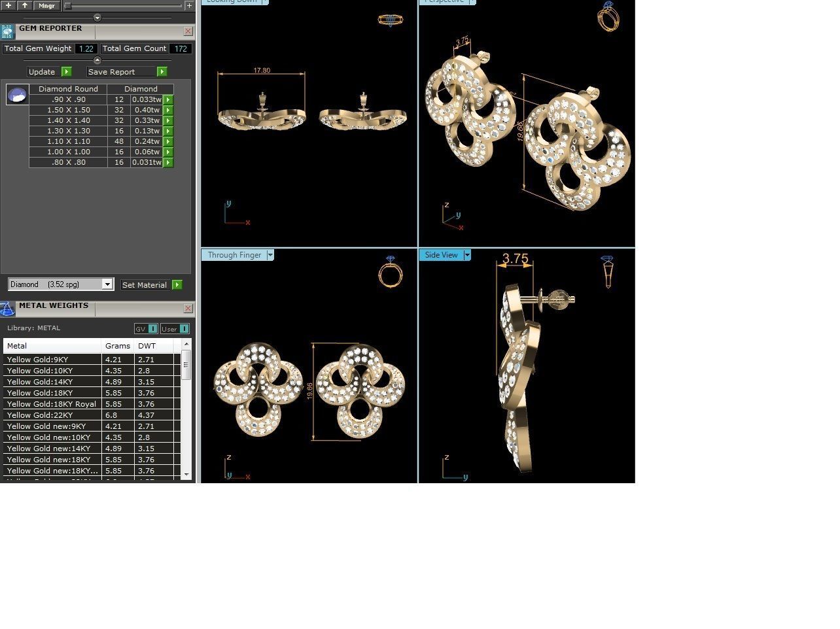This screenshot has width=840, height=629.
Task: Open the Mngr manager button
Action: pyautogui.click(x=46, y=5)
